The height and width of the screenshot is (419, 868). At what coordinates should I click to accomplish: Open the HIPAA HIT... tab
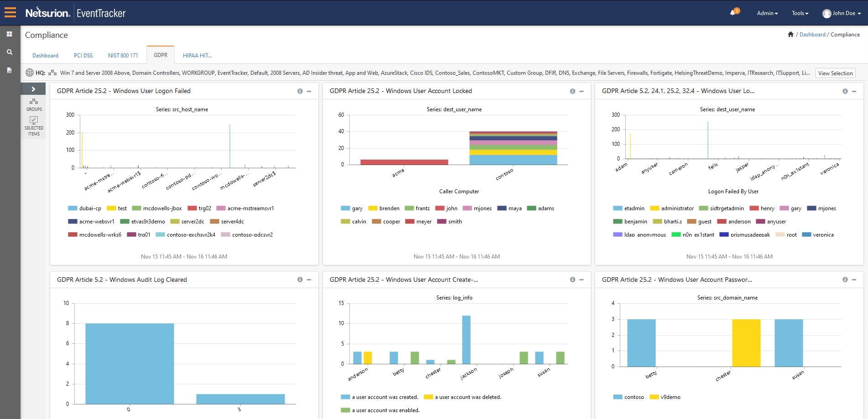pos(197,55)
